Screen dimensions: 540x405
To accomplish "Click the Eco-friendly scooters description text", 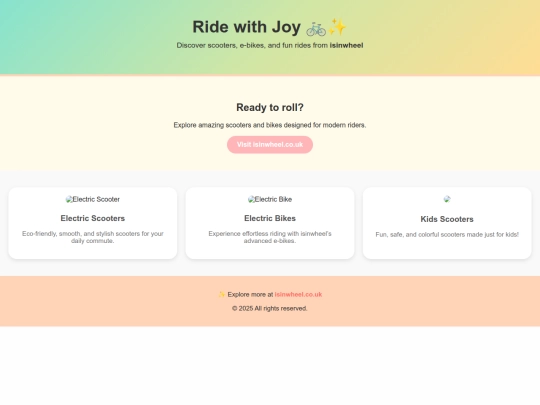I will point(93,237).
